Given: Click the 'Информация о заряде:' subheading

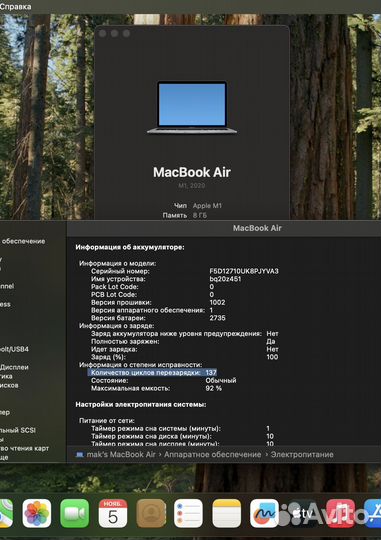Looking at the screenshot, I should pos(116,326).
